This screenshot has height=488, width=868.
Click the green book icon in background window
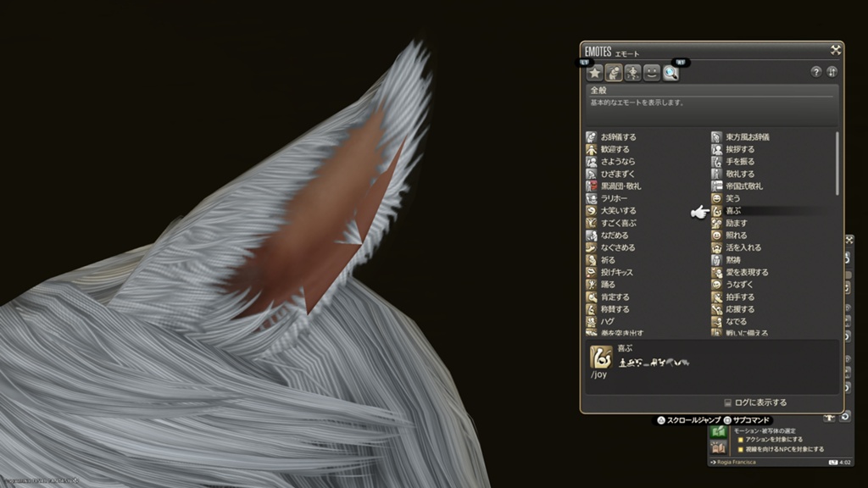[x=719, y=432]
